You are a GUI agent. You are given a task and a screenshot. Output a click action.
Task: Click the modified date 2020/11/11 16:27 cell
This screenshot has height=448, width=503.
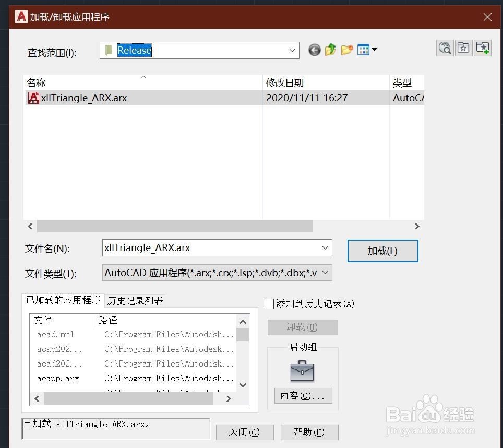pyautogui.click(x=307, y=98)
